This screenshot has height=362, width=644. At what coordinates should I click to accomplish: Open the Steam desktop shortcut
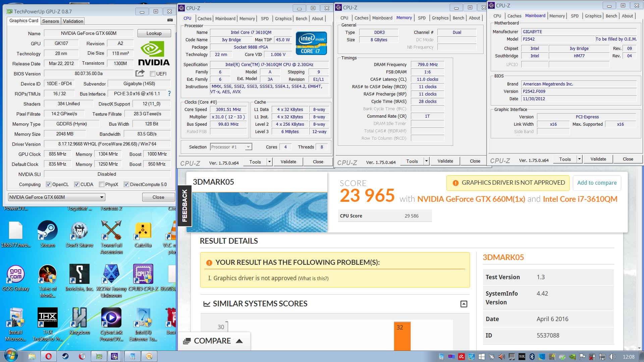click(47, 234)
